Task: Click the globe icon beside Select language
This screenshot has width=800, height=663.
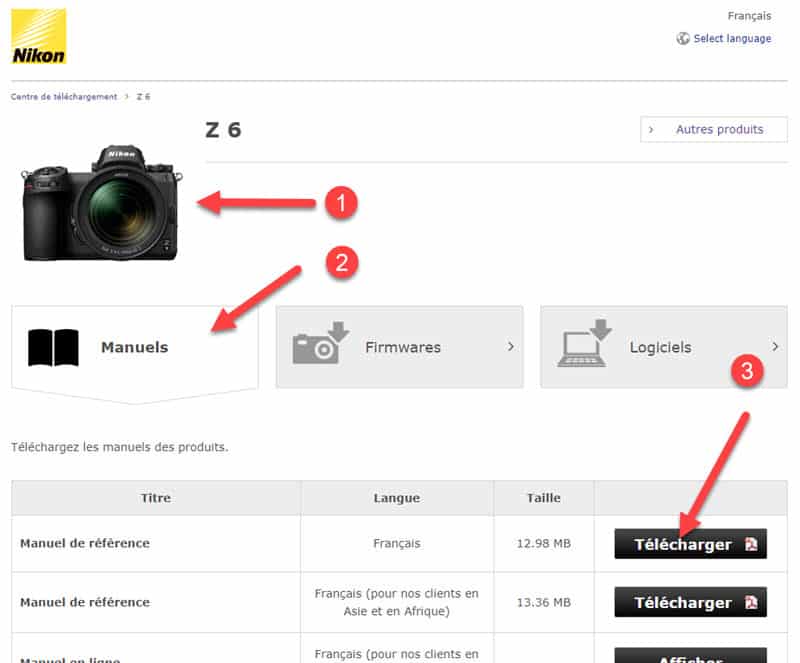Action: coord(683,38)
